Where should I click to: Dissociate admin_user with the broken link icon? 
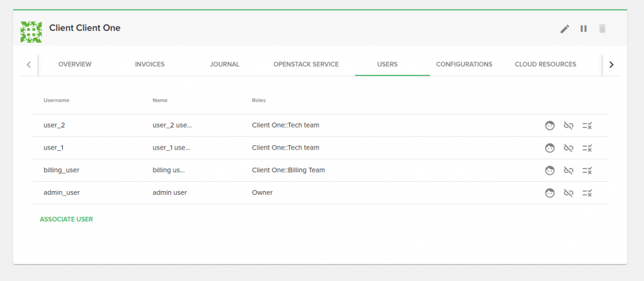pos(569,192)
